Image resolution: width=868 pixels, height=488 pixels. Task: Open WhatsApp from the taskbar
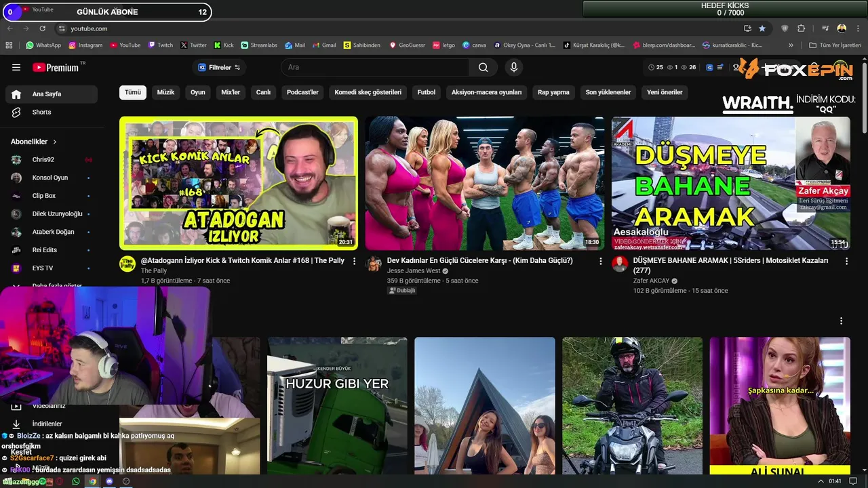(76, 481)
